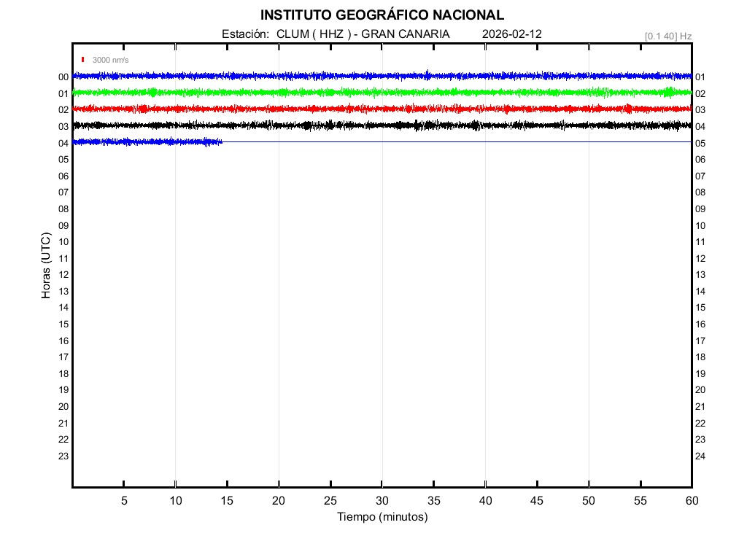Click the Tiempo (minutos) axis label
The height and width of the screenshot is (560, 747).
point(382,517)
